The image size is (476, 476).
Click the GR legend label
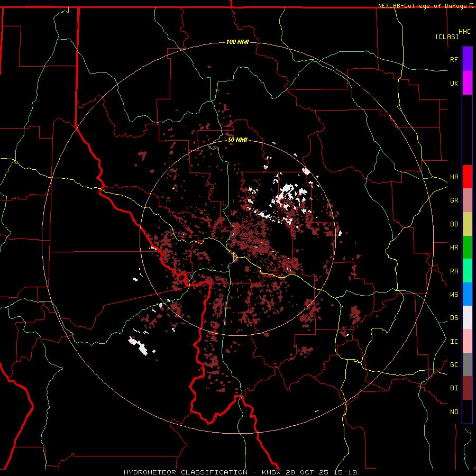click(454, 200)
